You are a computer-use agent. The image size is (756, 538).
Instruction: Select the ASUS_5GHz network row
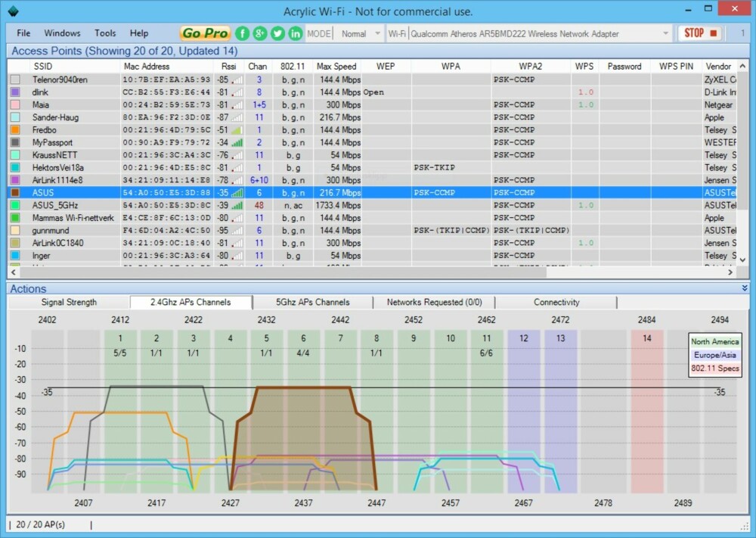click(373, 205)
